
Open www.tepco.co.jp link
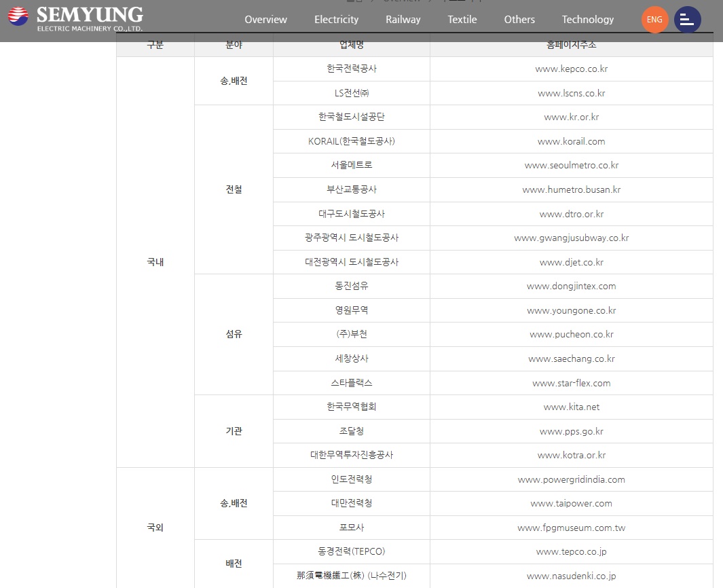[572, 551]
